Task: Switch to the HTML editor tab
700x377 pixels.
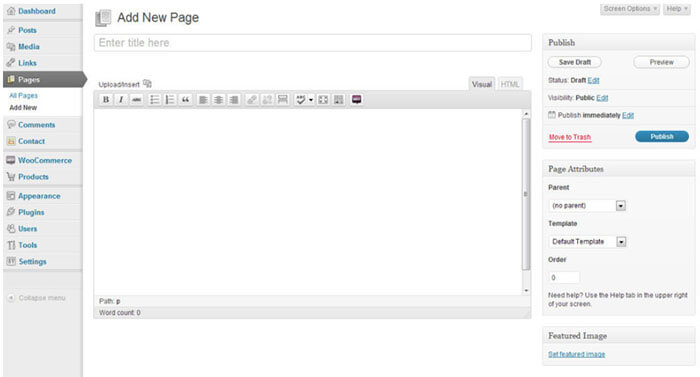Action: (x=509, y=84)
